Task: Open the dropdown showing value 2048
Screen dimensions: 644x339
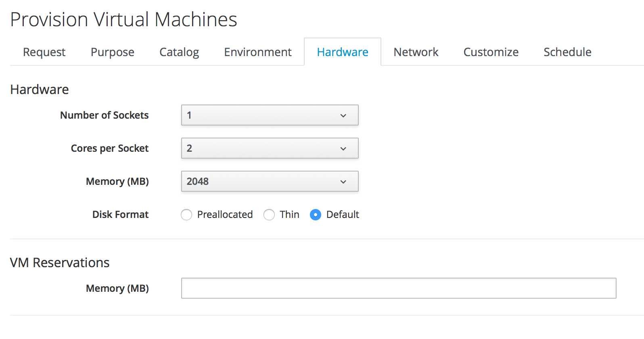Action: pyautogui.click(x=270, y=182)
